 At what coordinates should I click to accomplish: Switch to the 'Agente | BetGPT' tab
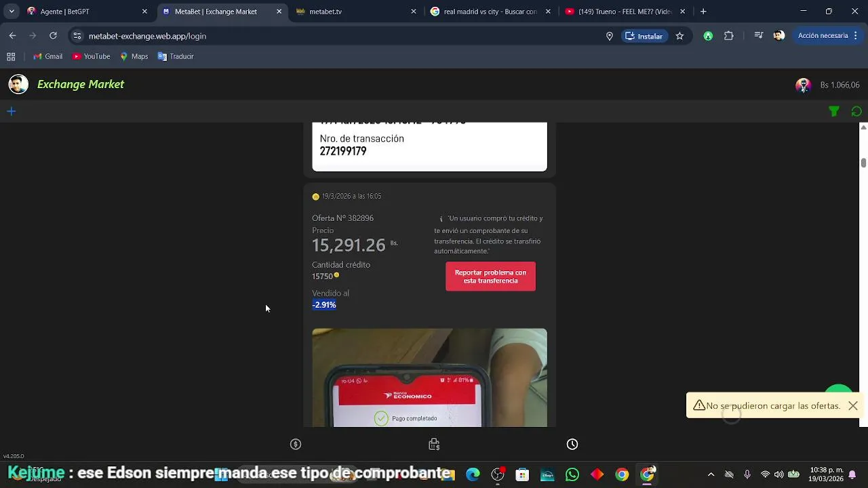pyautogui.click(x=86, y=12)
